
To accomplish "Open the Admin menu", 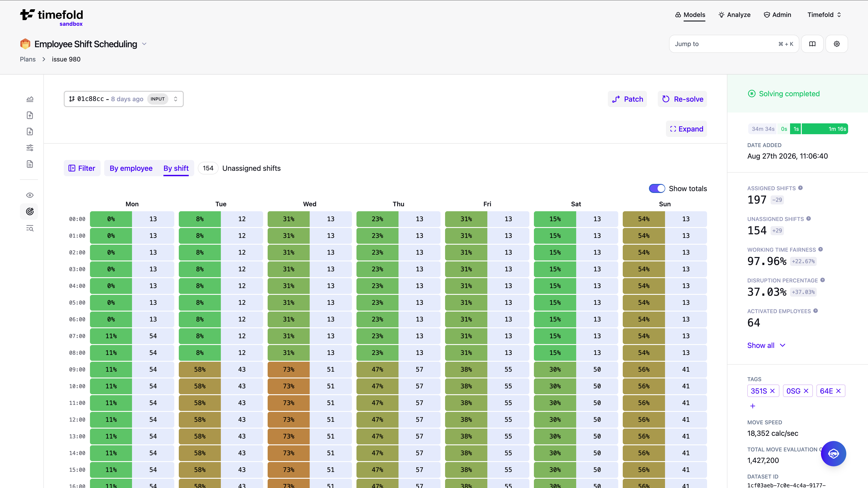I will [777, 15].
